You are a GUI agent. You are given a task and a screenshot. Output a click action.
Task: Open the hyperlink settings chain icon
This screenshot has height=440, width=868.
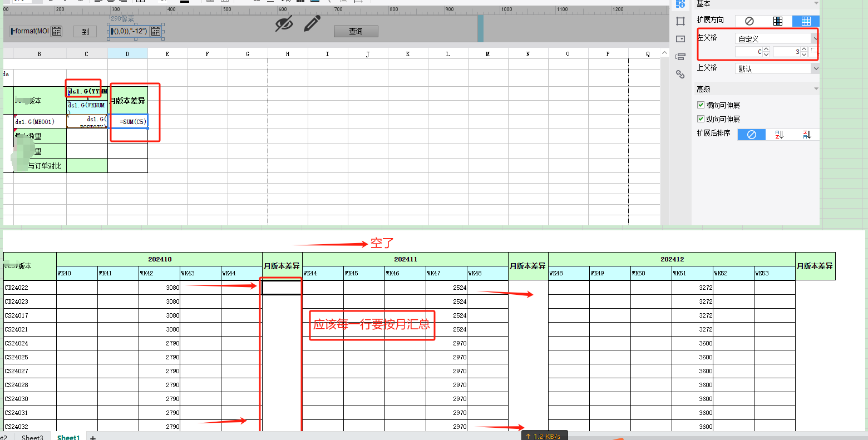tap(680, 74)
